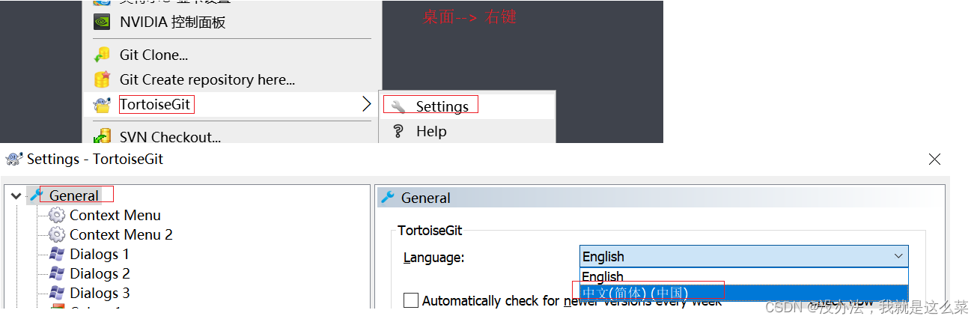Expand the TortoiseGit submenu arrow
The image size is (980, 322).
click(x=366, y=104)
